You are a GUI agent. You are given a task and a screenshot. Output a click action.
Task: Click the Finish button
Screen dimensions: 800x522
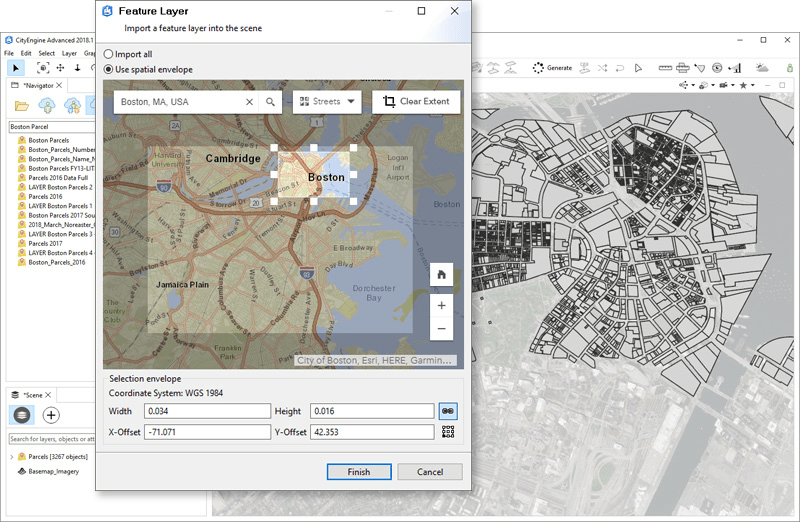pyautogui.click(x=359, y=472)
